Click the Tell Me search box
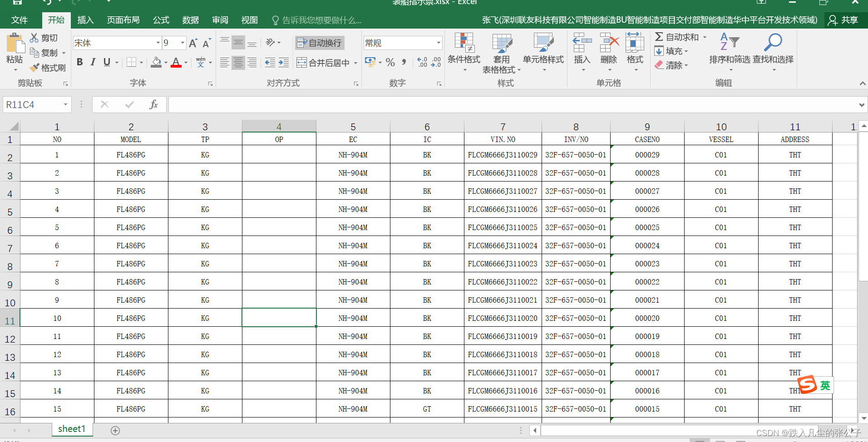 point(316,20)
